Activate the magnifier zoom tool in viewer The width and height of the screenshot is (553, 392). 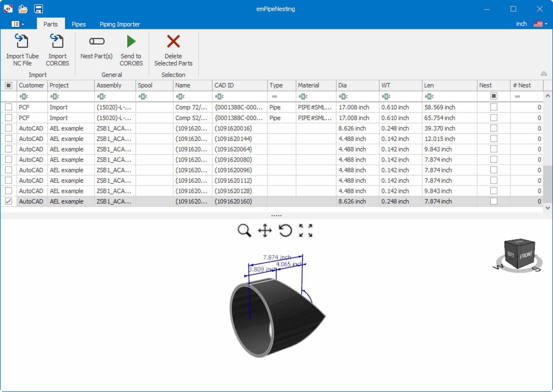coord(244,231)
